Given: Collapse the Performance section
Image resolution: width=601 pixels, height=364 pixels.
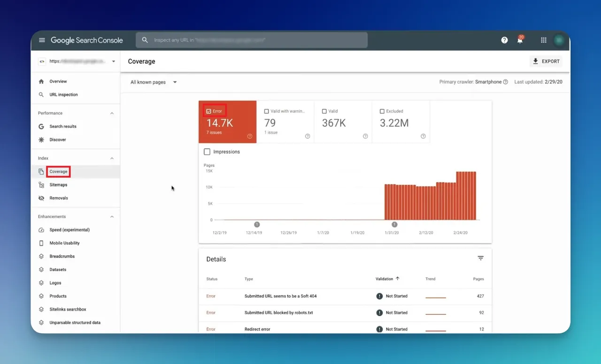Looking at the screenshot, I should click(112, 114).
